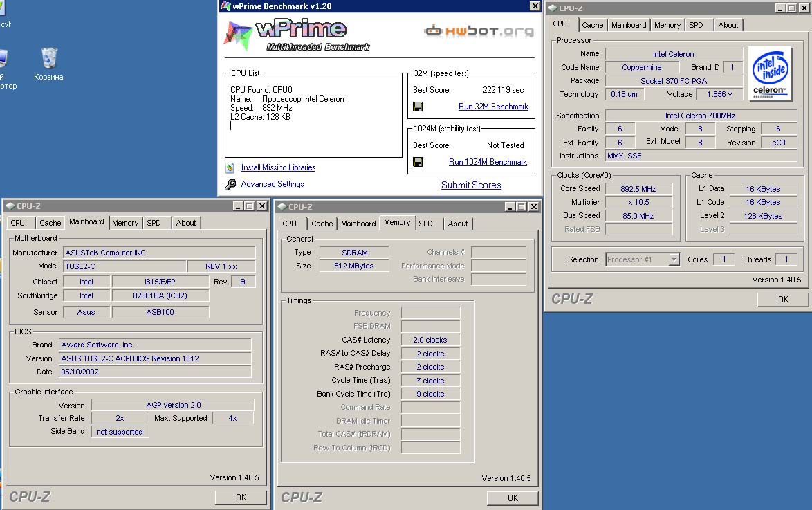Click the memory Size 512 MBytes value

point(354,266)
